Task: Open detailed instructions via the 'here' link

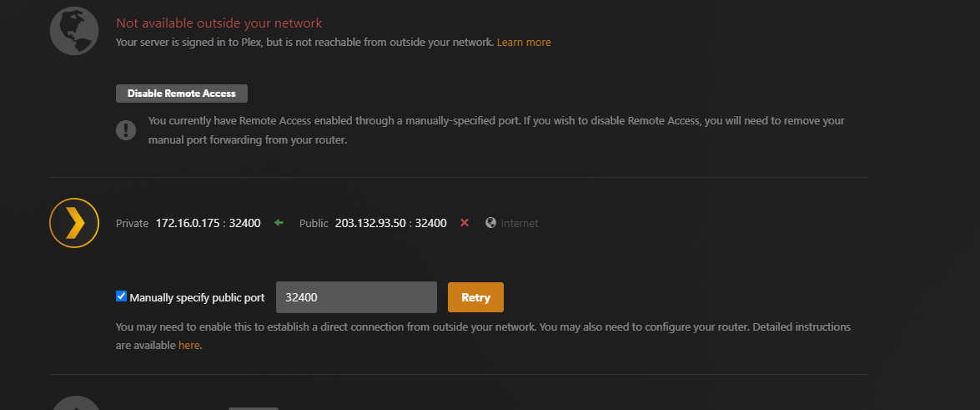Action: (x=189, y=345)
